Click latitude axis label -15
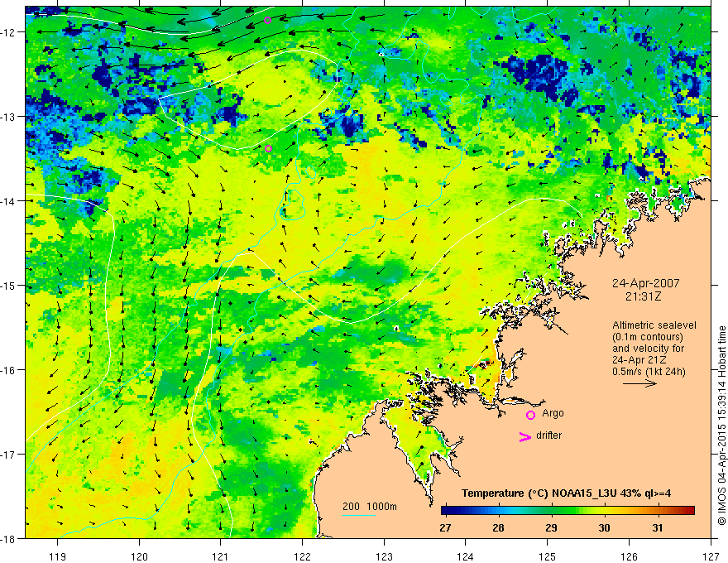 (x=8, y=285)
